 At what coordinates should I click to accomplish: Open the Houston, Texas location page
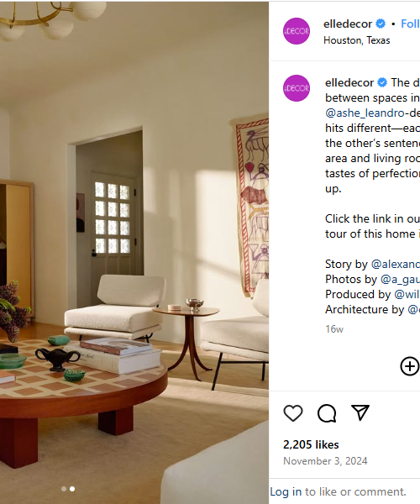tap(357, 40)
